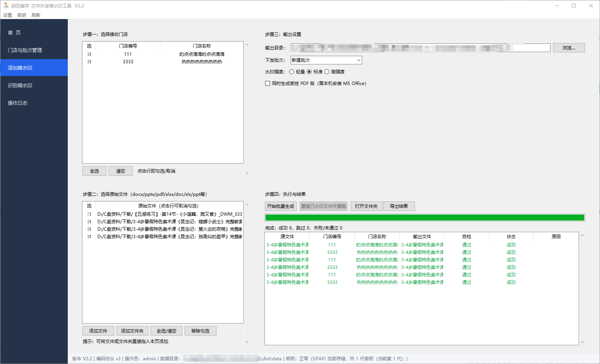Switch to 识别暗水印 page

[34, 85]
